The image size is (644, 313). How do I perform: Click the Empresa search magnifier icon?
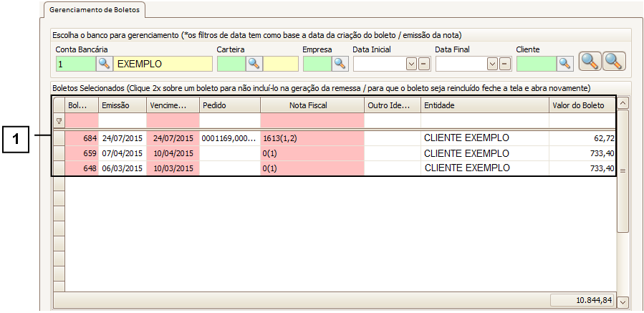[x=340, y=64]
